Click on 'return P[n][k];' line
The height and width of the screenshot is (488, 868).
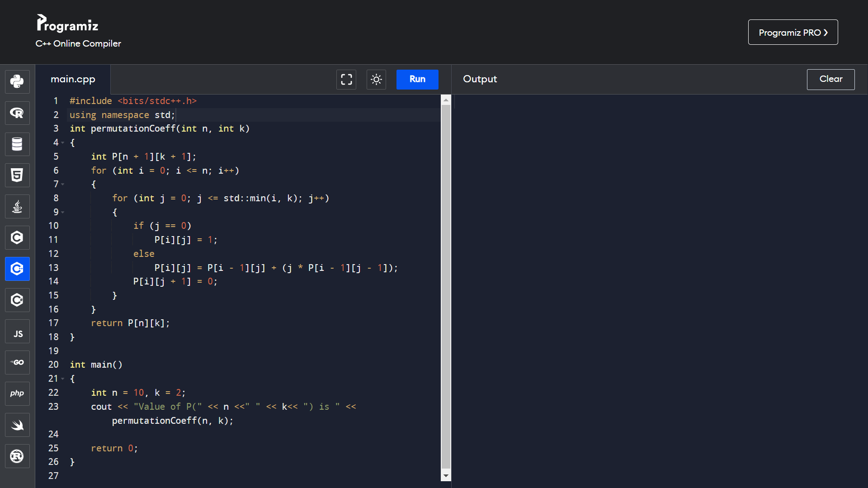[130, 323]
